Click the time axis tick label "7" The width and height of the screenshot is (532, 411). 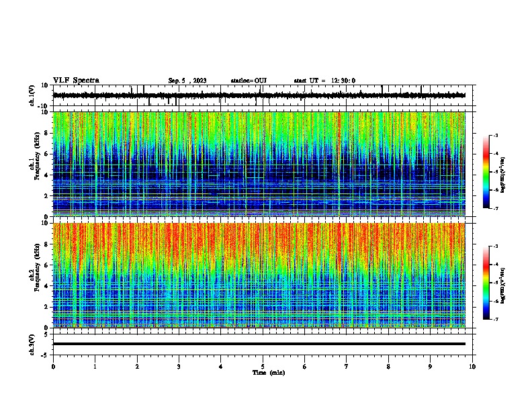coord(347,367)
